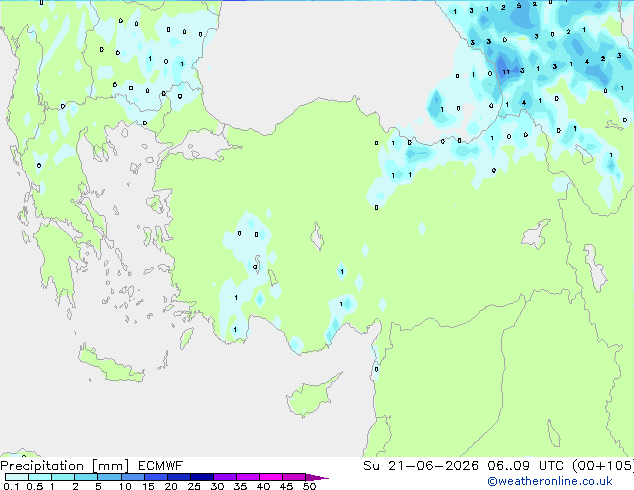Click the 30–35 mm purple legend swatch

tap(225, 477)
